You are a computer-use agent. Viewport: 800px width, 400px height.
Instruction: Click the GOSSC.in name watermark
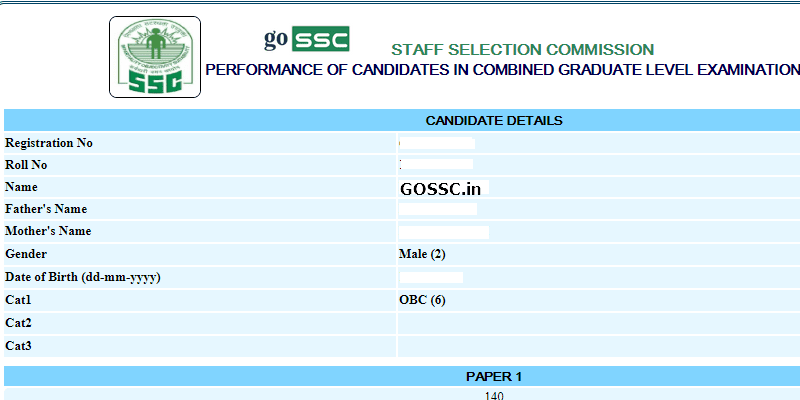(441, 187)
